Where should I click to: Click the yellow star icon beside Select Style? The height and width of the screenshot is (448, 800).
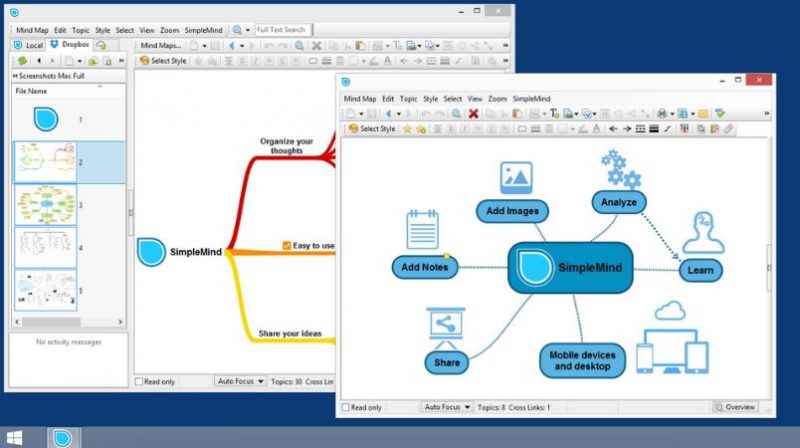pos(407,129)
